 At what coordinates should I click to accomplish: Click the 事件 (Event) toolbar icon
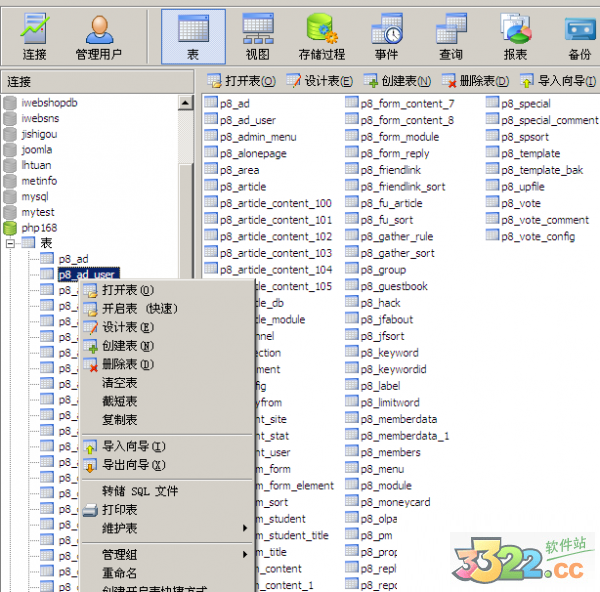386,37
